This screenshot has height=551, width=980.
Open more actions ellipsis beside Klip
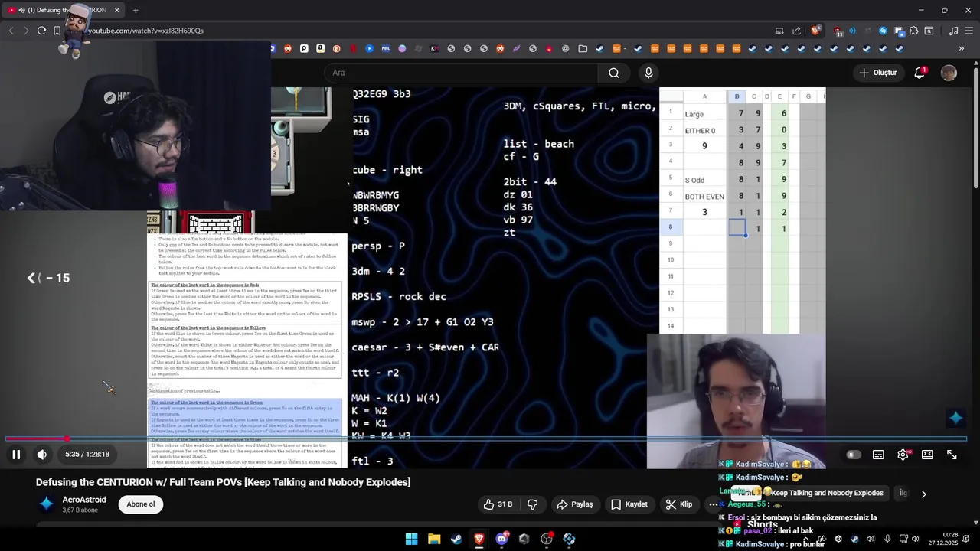click(714, 504)
